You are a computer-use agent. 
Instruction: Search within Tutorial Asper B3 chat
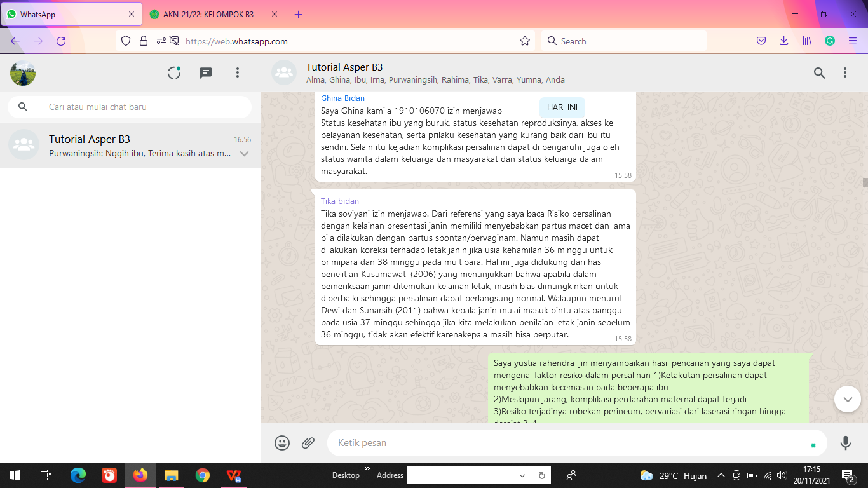point(820,73)
